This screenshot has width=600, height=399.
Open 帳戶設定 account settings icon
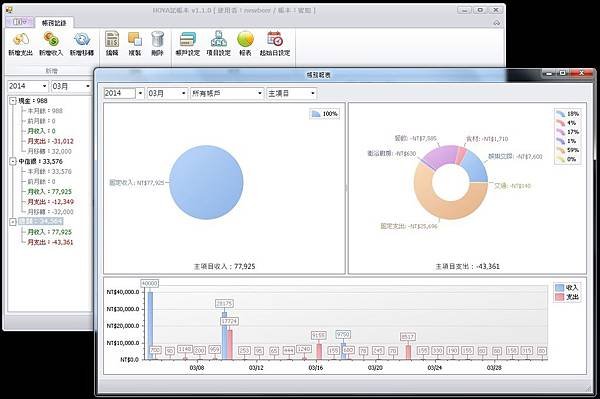point(188,39)
